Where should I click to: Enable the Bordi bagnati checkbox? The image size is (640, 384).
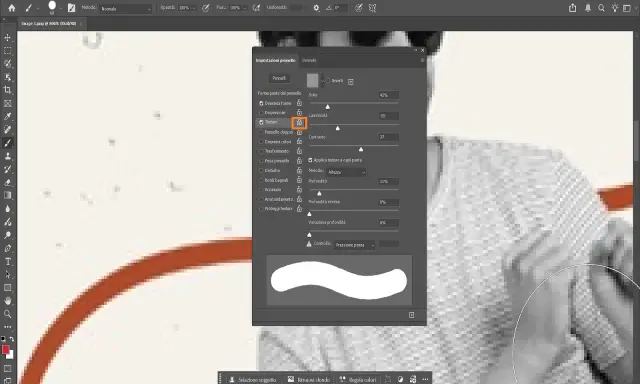coord(261,180)
